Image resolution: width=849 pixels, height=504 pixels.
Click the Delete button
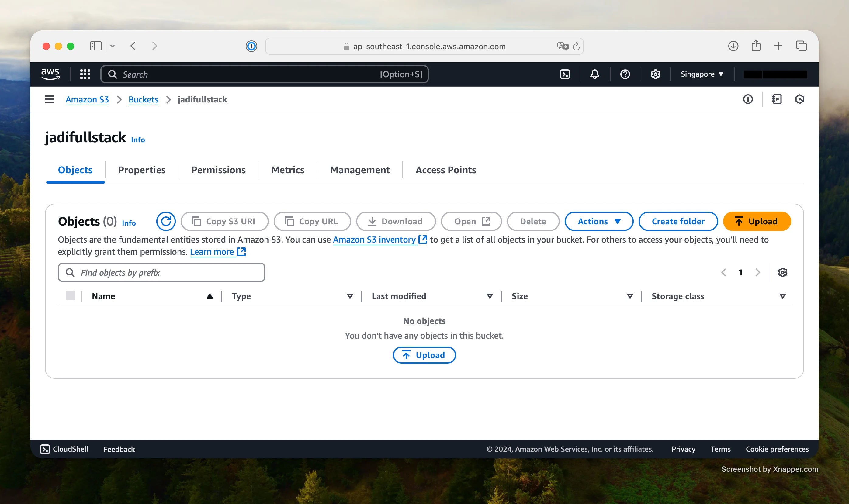[533, 221]
